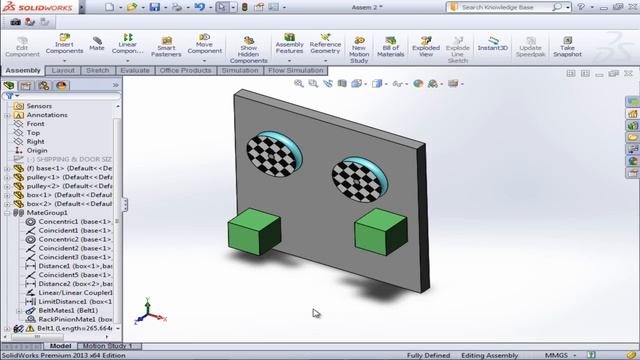This screenshot has height=360, width=640.
Task: Open the Motion Study 1 tab
Action: tap(108, 346)
